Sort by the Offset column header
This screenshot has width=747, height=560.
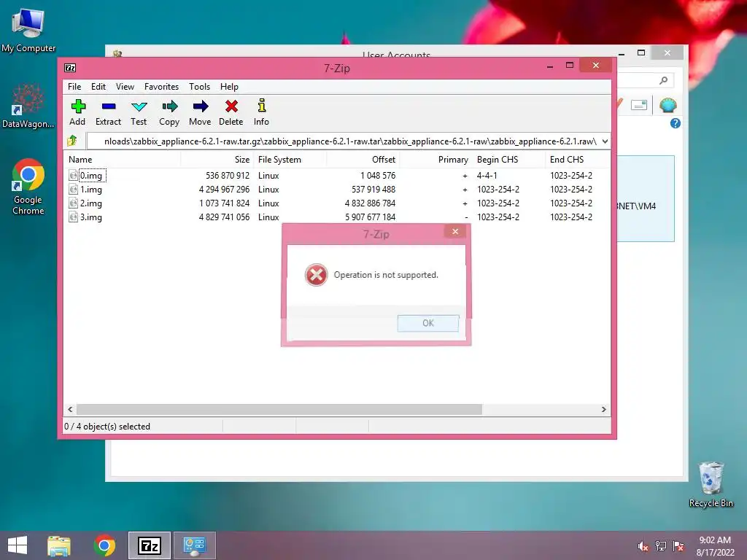coord(363,160)
